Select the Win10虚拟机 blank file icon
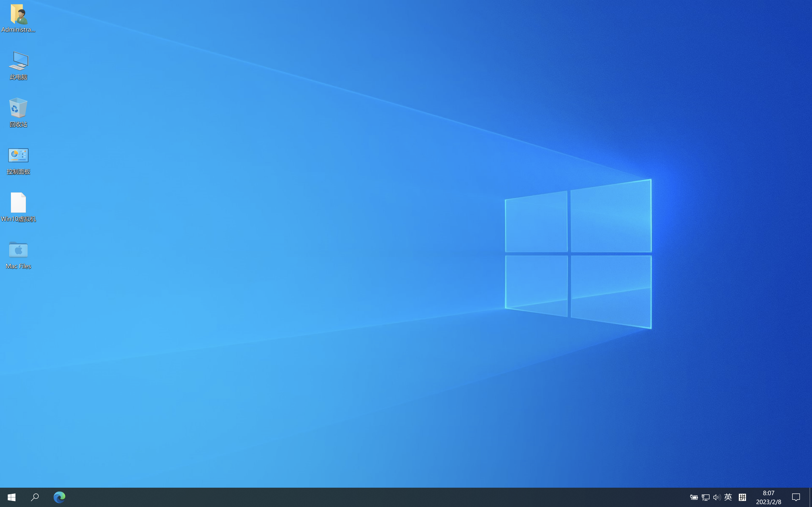This screenshot has height=507, width=812. 18,203
